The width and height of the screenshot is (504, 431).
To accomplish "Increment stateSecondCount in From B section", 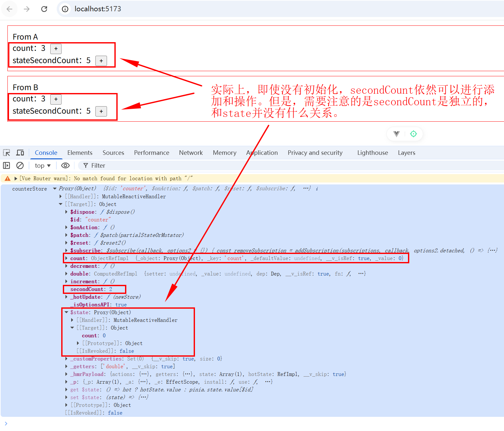I will [x=101, y=111].
